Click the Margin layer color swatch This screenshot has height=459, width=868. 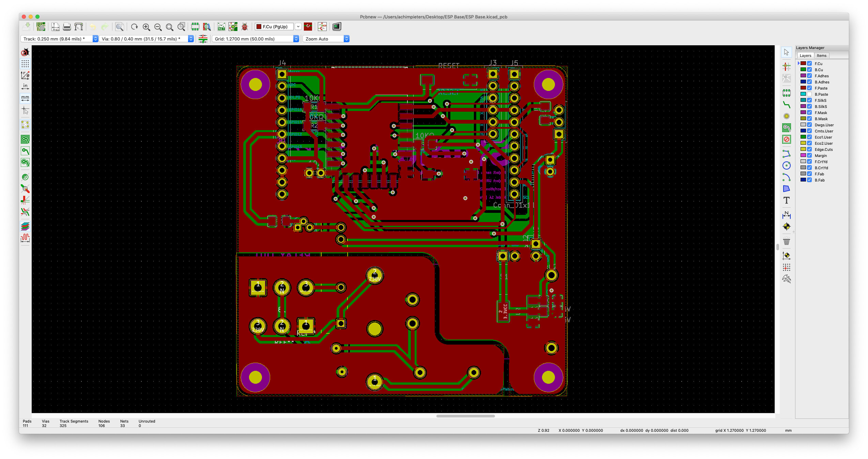coord(803,156)
